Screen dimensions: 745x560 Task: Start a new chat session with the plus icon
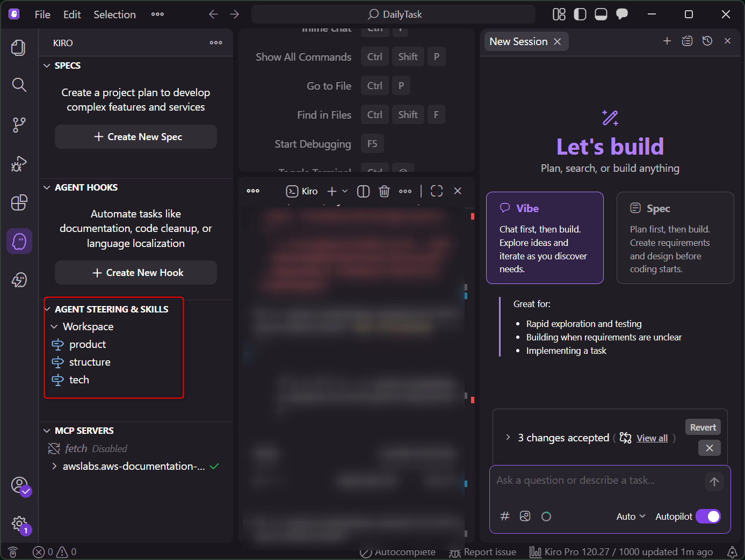click(x=667, y=41)
